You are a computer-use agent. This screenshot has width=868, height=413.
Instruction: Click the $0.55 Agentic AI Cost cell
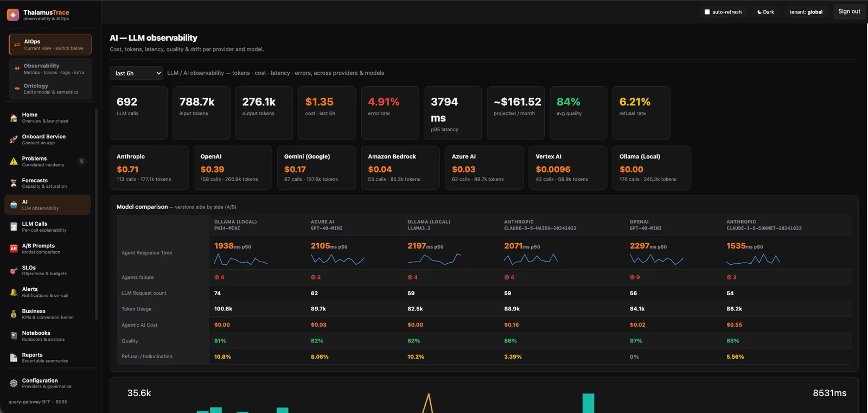coord(735,325)
